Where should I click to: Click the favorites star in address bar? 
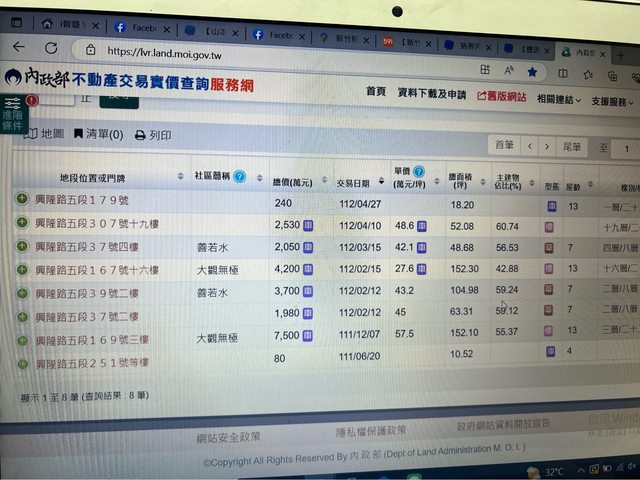[x=532, y=72]
